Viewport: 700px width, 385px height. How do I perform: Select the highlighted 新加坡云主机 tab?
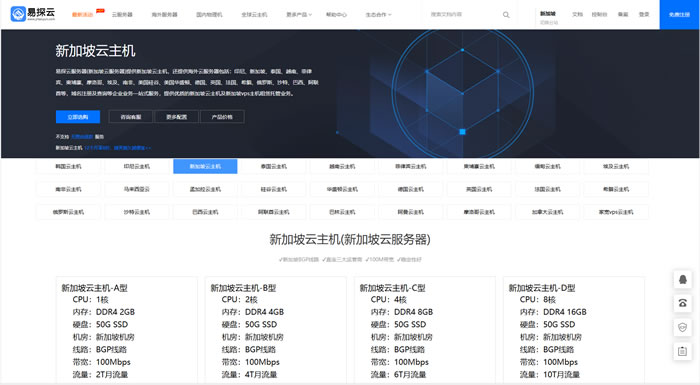pyautogui.click(x=205, y=167)
